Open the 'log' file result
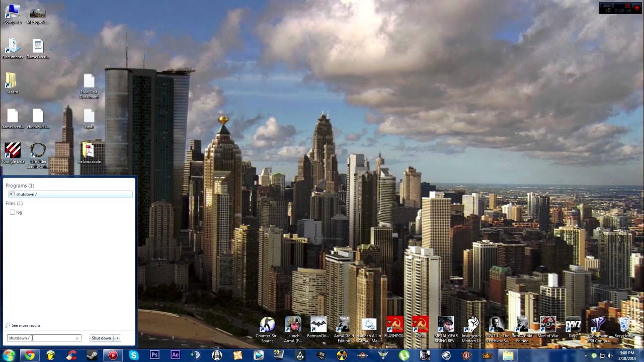 click(19, 212)
